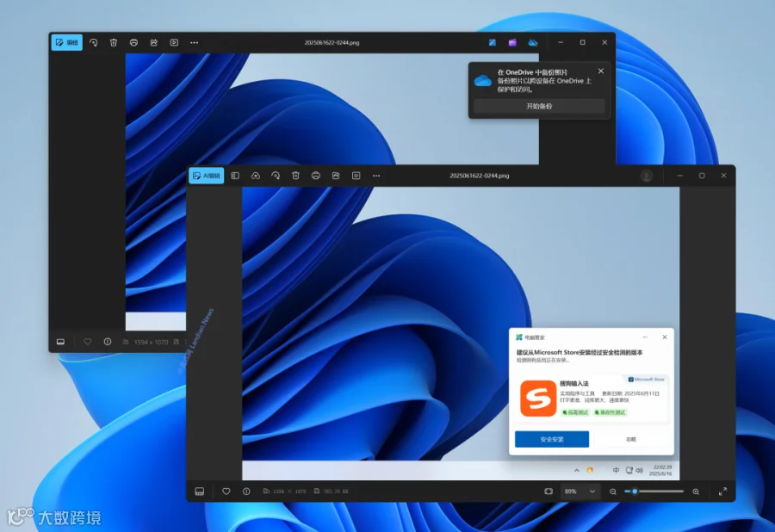The width and height of the screenshot is (775, 532).
Task: Click the AI编辑 button in the front window
Action: coord(206,176)
